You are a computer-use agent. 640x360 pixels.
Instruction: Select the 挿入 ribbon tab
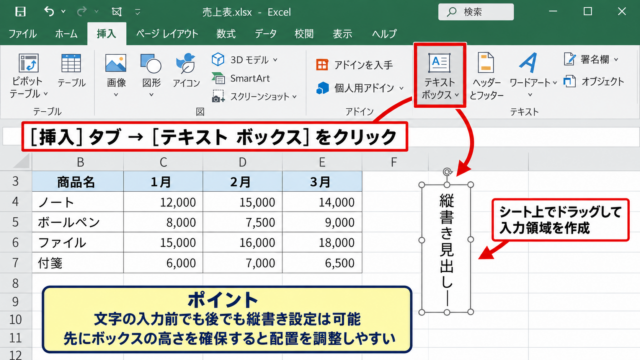pyautogui.click(x=107, y=33)
